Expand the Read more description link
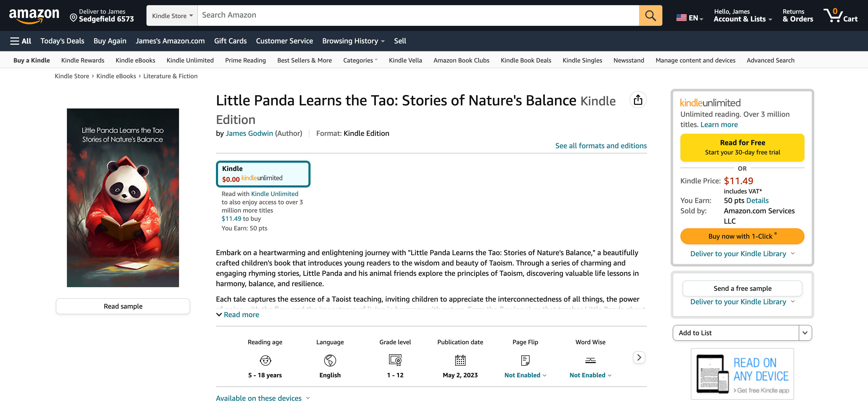 237,315
